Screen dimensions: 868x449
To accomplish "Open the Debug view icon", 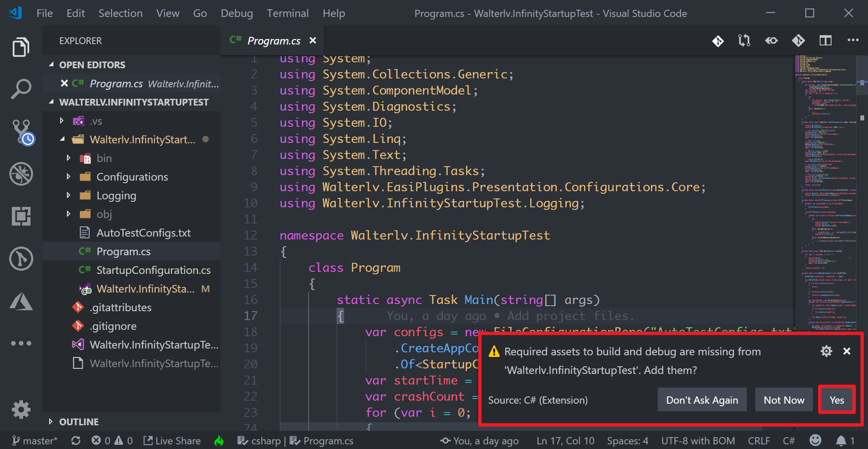I will point(21,174).
